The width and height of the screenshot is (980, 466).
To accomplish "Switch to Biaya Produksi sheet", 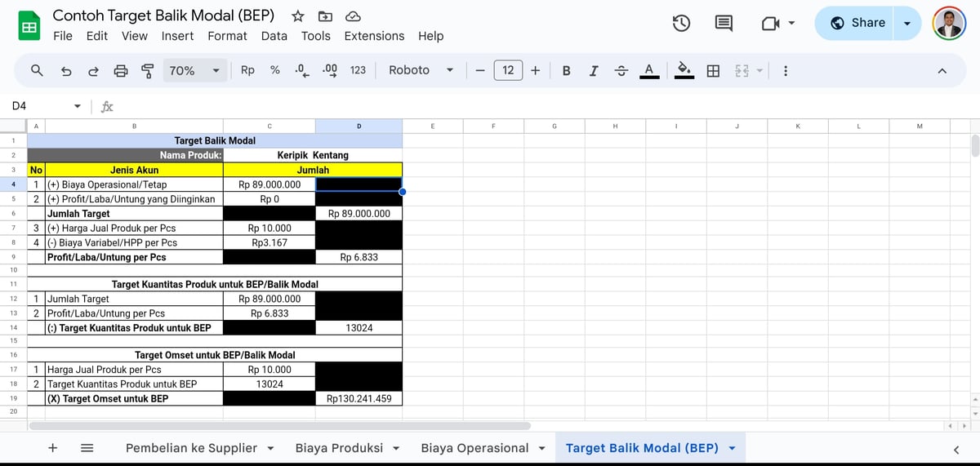I will coord(339,448).
